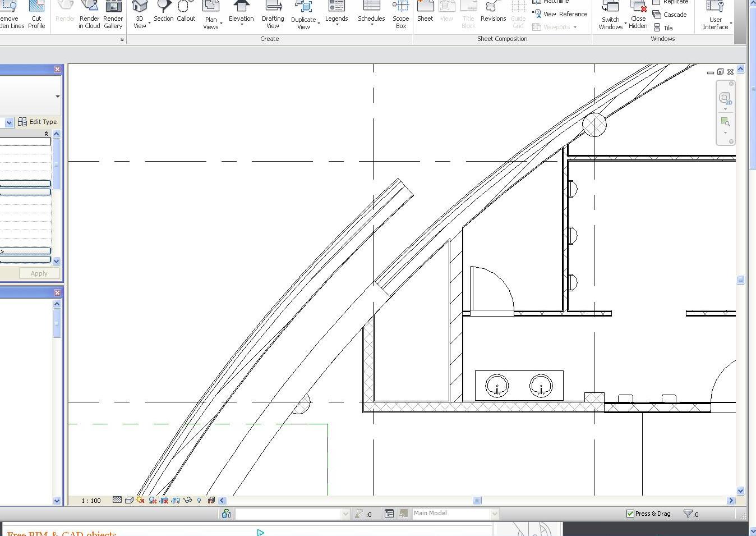Select the Section view tool

pos(164,12)
